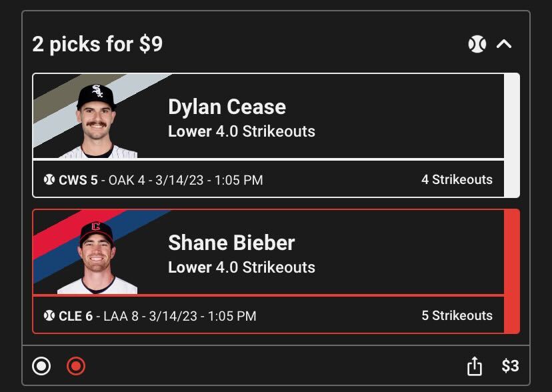Screen dimensions: 552x392
Task: Click the Shane Bieber name
Action: coord(231,243)
